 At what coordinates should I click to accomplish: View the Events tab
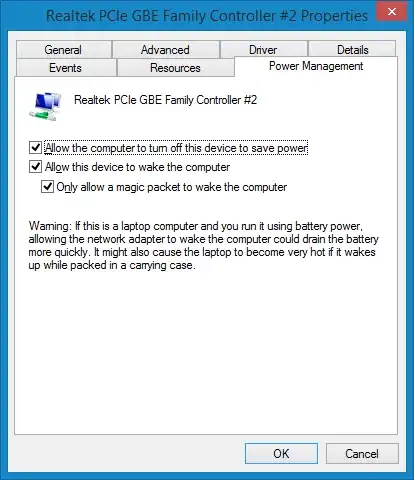click(66, 68)
